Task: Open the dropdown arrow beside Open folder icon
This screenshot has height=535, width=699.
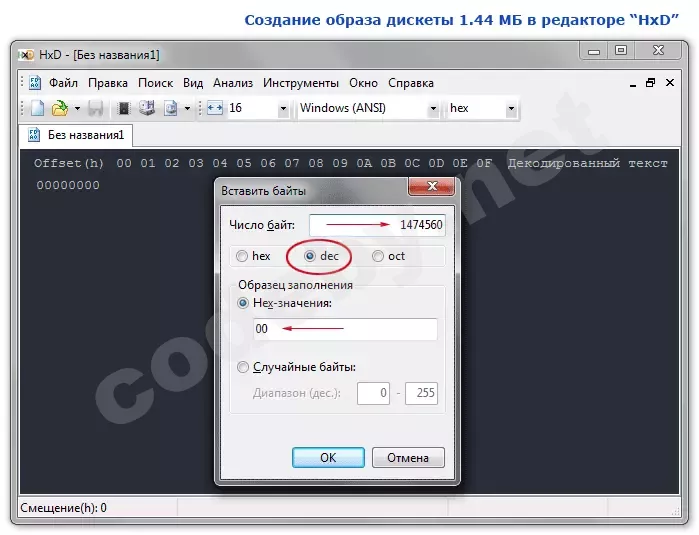Action: click(x=77, y=108)
